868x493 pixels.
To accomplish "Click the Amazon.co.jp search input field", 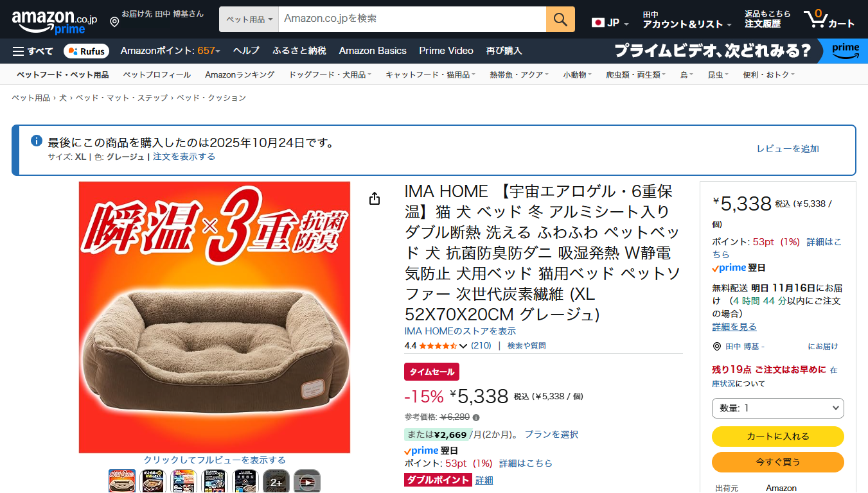I will [x=412, y=19].
